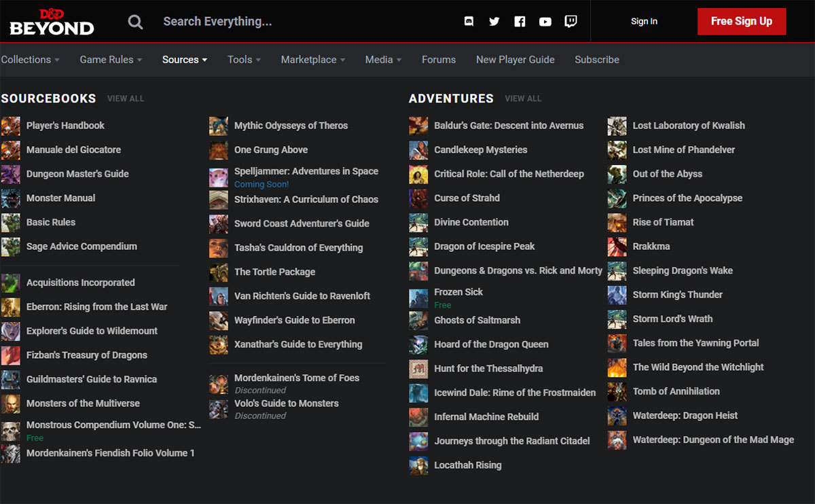815x504 pixels.
Task: Open Mythic Odysseys of Theros
Action: [x=291, y=126]
